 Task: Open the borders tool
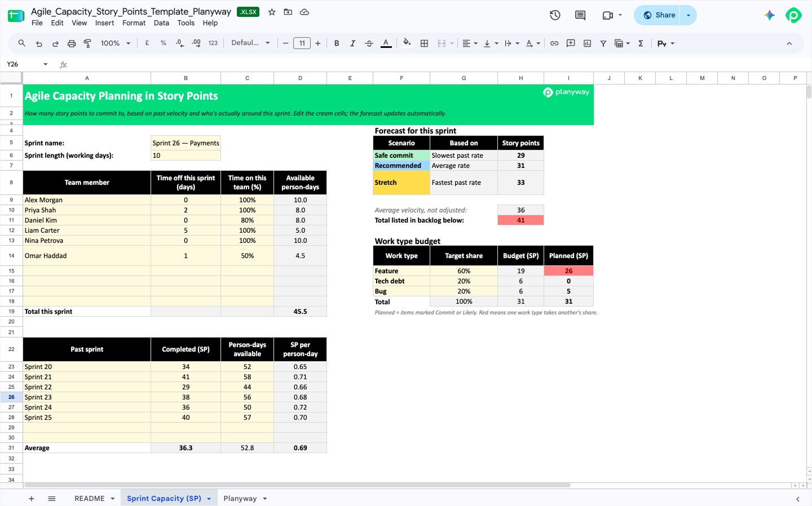425,43
